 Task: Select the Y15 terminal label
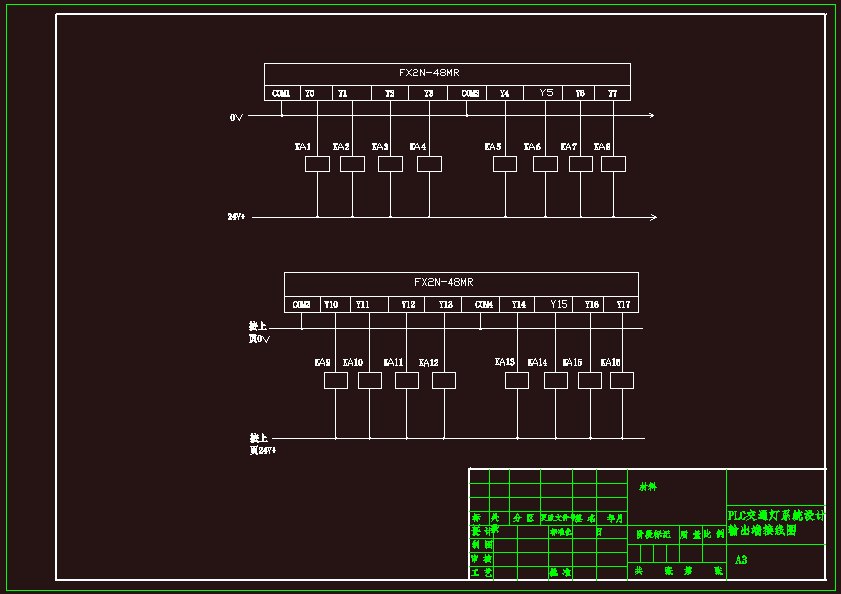click(x=559, y=304)
